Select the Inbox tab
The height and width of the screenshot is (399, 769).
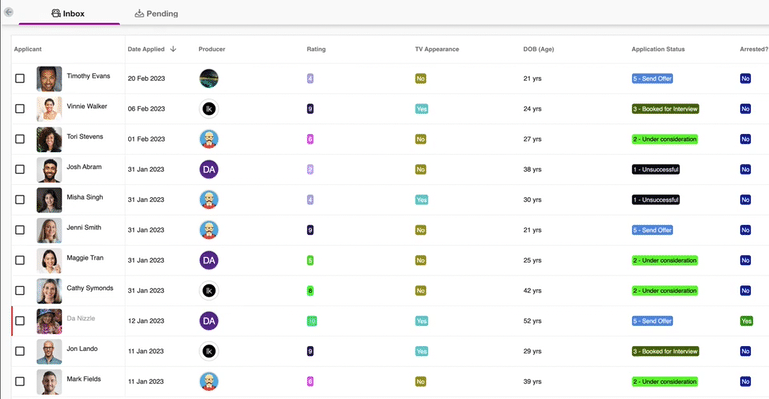coord(69,13)
